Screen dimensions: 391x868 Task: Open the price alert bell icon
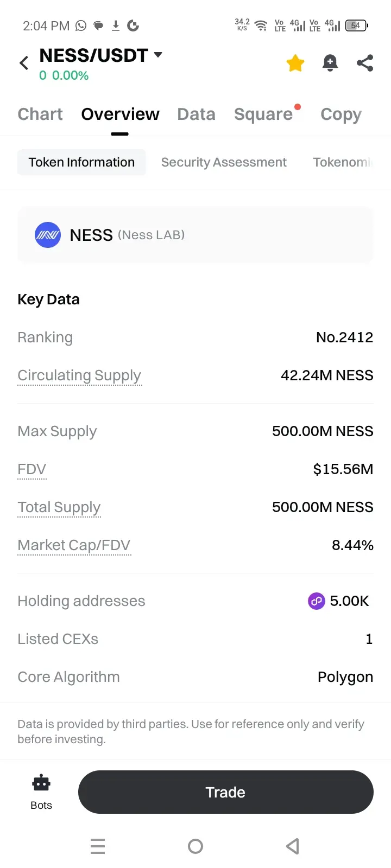click(x=330, y=63)
